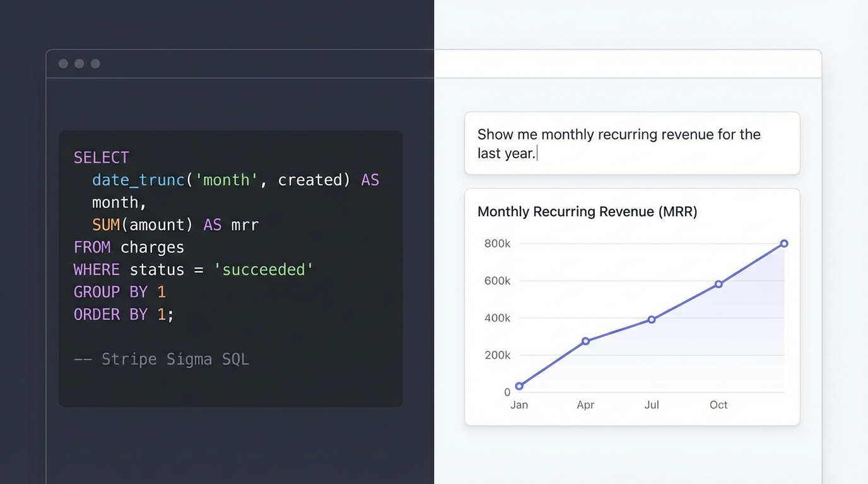
Task: Select the Monthly Recurring Revenue chart title
Action: point(587,212)
